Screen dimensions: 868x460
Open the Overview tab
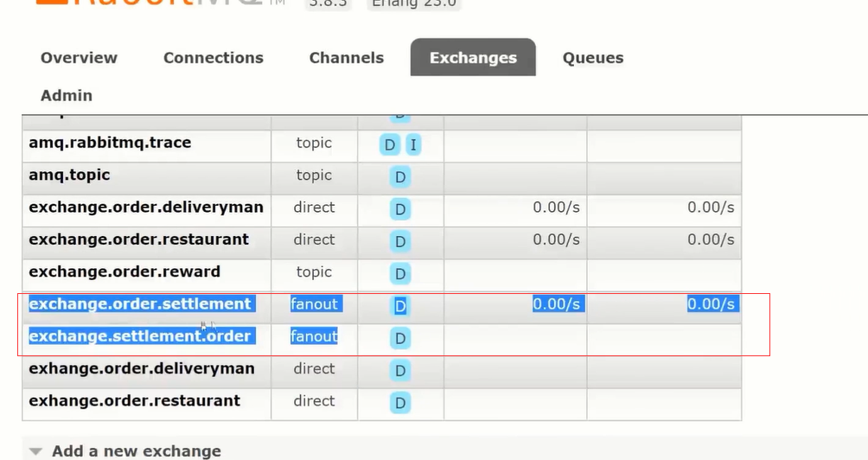pos(79,58)
